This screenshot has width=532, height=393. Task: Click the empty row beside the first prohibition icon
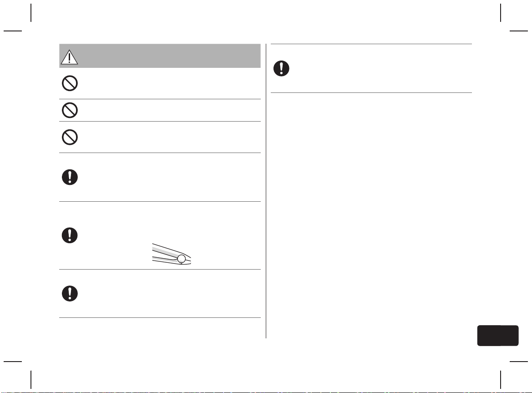point(170,83)
